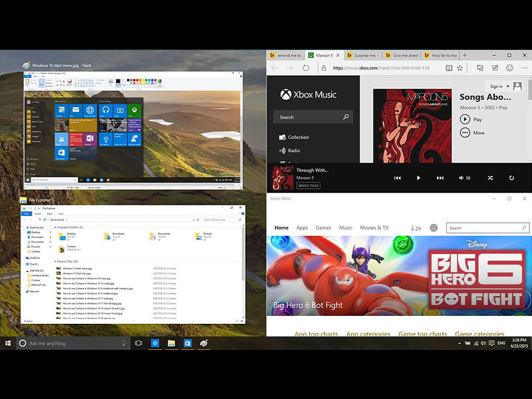Open Big Hero 6 Bot Fight banner
Image resolution: width=532 pixels, height=399 pixels.
point(399,276)
